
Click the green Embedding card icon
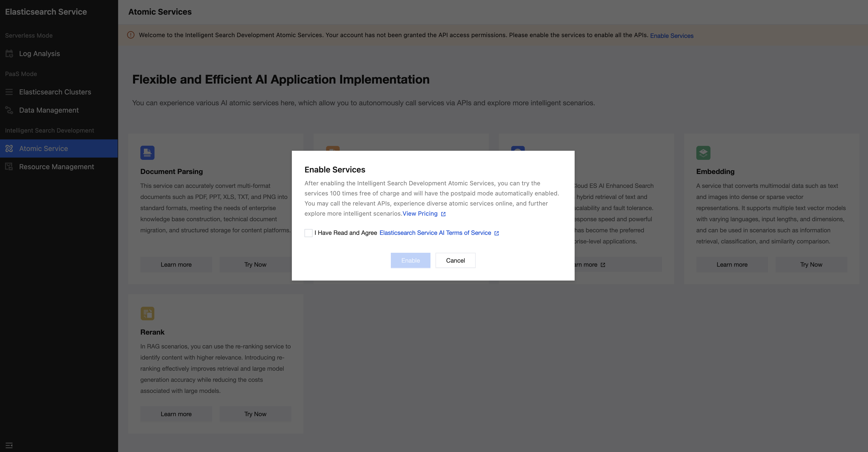coord(703,153)
